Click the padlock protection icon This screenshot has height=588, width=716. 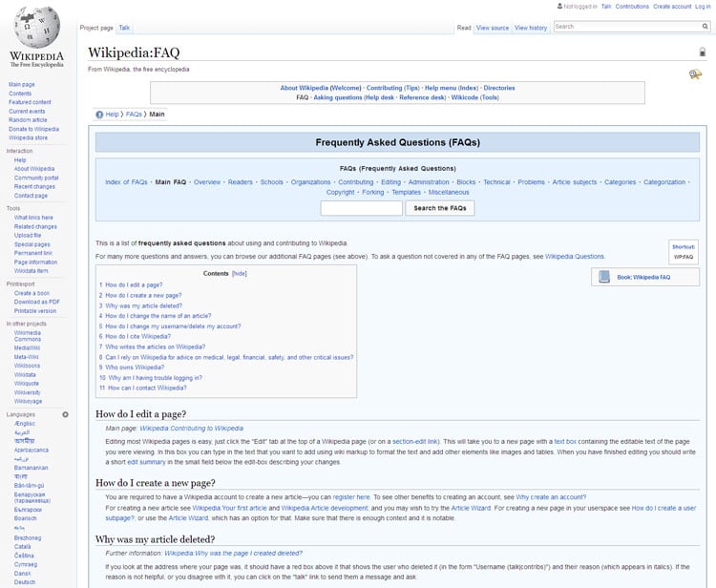click(703, 52)
